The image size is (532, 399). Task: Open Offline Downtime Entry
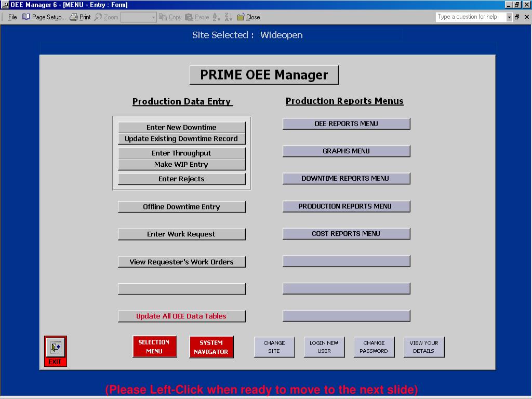[181, 207]
